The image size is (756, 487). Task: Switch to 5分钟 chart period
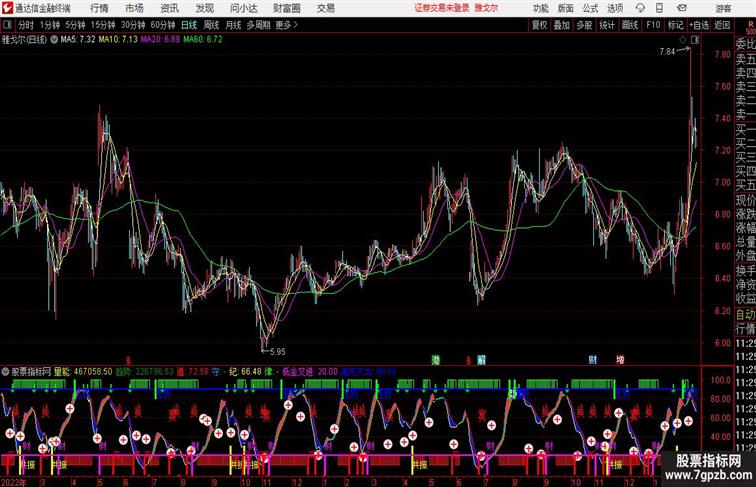click(x=75, y=25)
